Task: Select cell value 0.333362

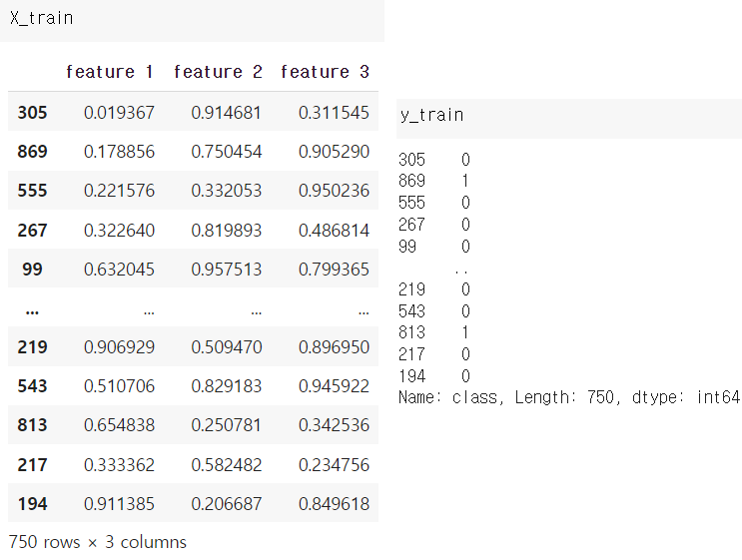Action: [x=119, y=465]
